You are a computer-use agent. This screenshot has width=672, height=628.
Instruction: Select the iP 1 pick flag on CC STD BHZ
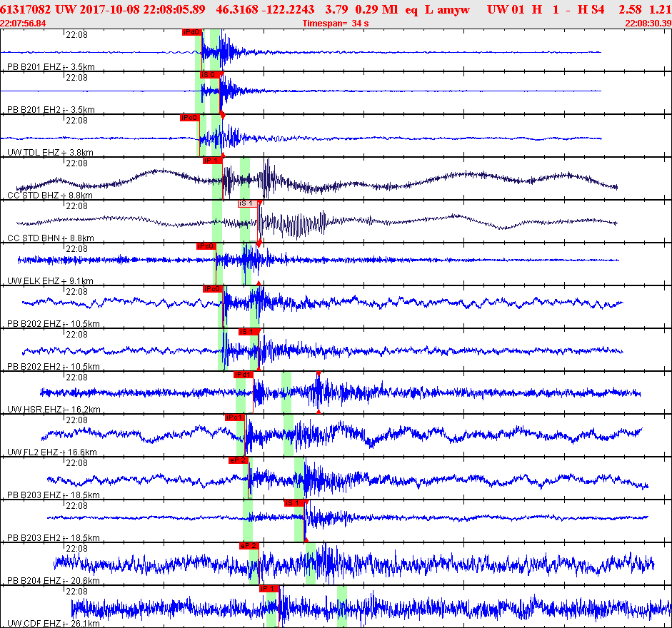213,161
